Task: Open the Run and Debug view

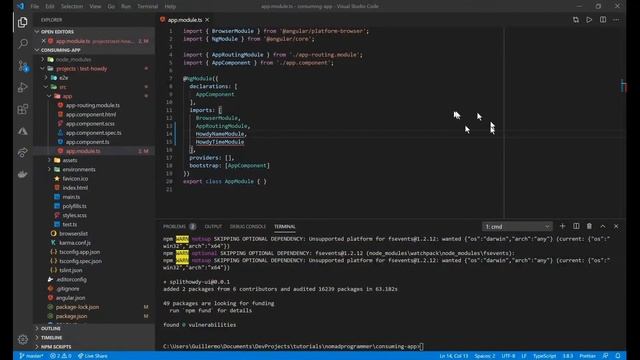Action: (x=23, y=87)
